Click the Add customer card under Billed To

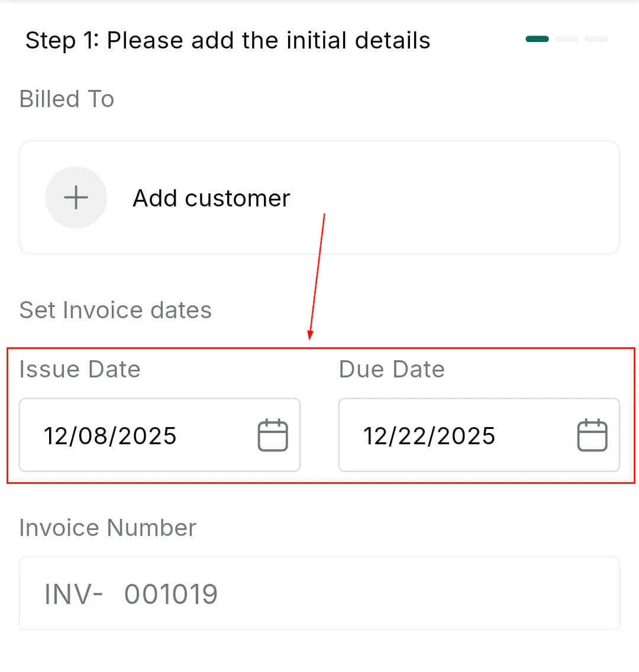pos(319,197)
